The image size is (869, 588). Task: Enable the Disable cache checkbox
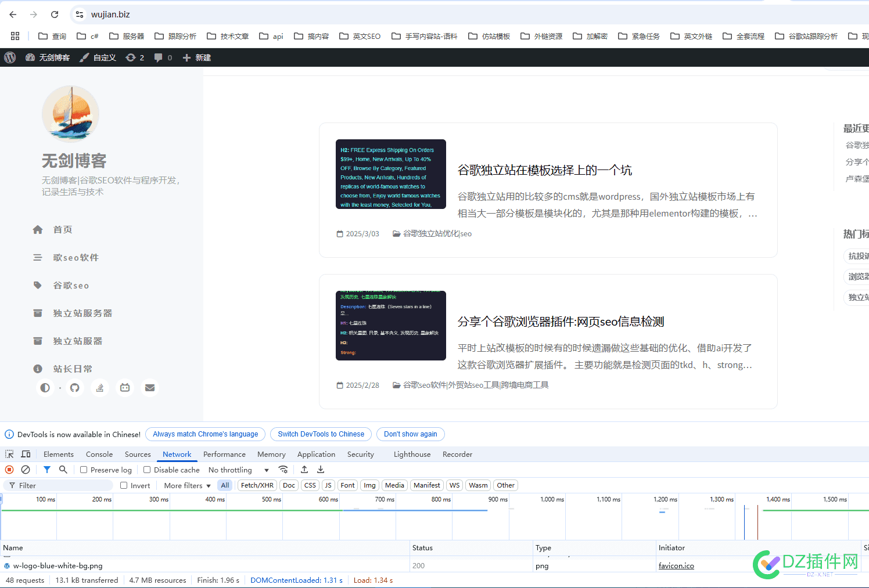tap(147, 470)
